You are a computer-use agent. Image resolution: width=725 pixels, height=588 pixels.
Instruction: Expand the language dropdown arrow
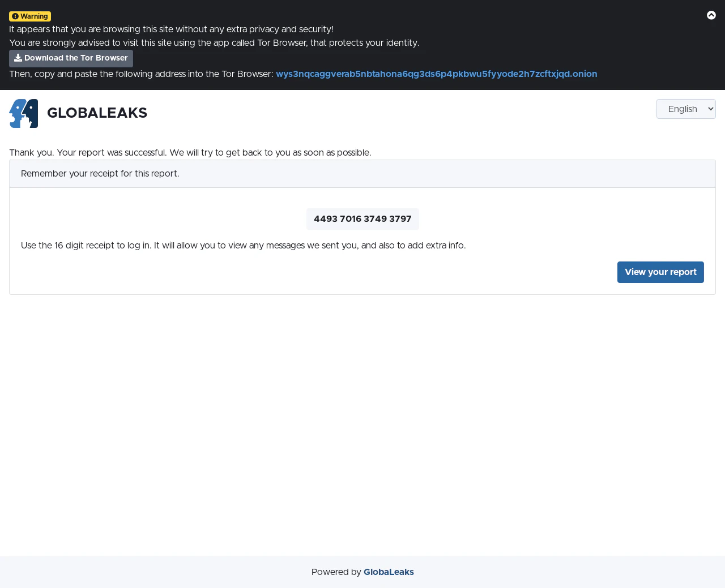[710, 109]
